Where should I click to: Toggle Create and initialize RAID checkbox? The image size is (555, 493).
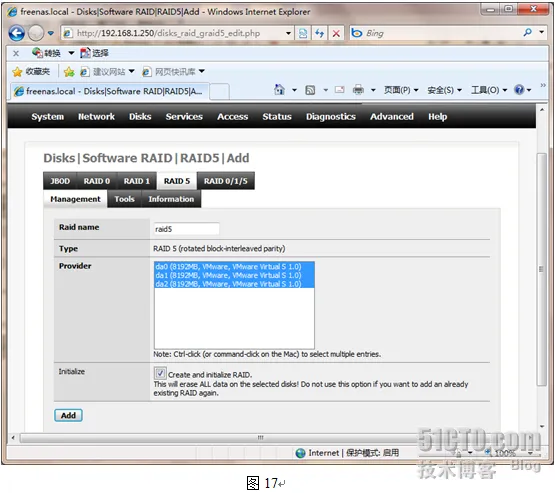pyautogui.click(x=160, y=373)
